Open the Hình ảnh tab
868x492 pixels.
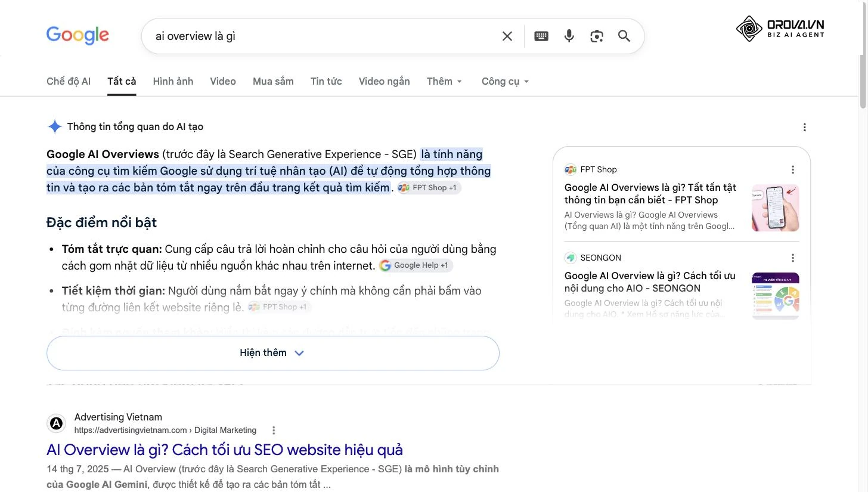pos(173,81)
